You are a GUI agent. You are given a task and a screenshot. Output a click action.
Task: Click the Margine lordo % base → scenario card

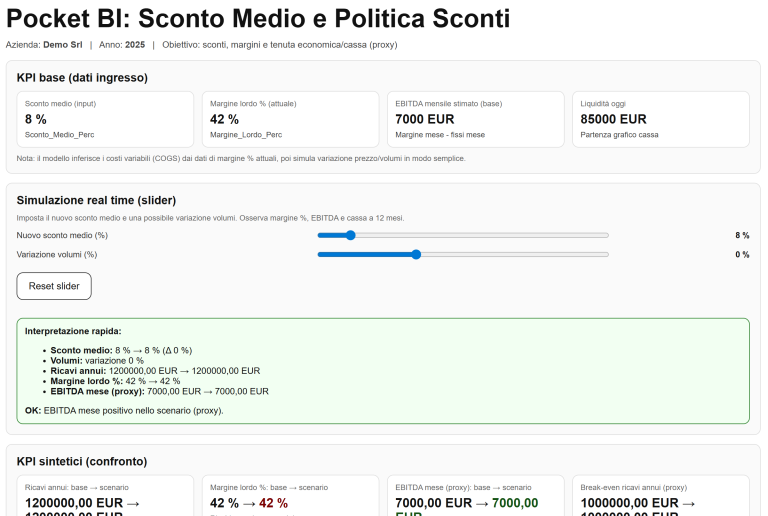(290, 495)
